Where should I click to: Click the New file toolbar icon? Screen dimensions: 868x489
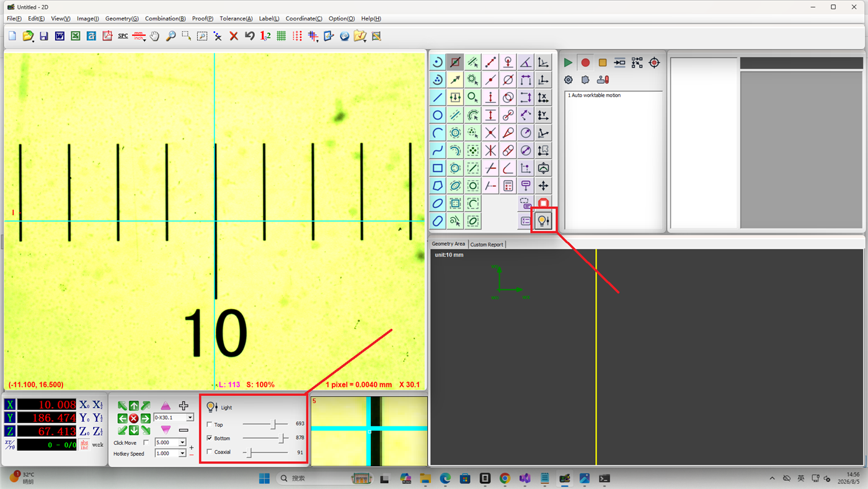(12, 36)
